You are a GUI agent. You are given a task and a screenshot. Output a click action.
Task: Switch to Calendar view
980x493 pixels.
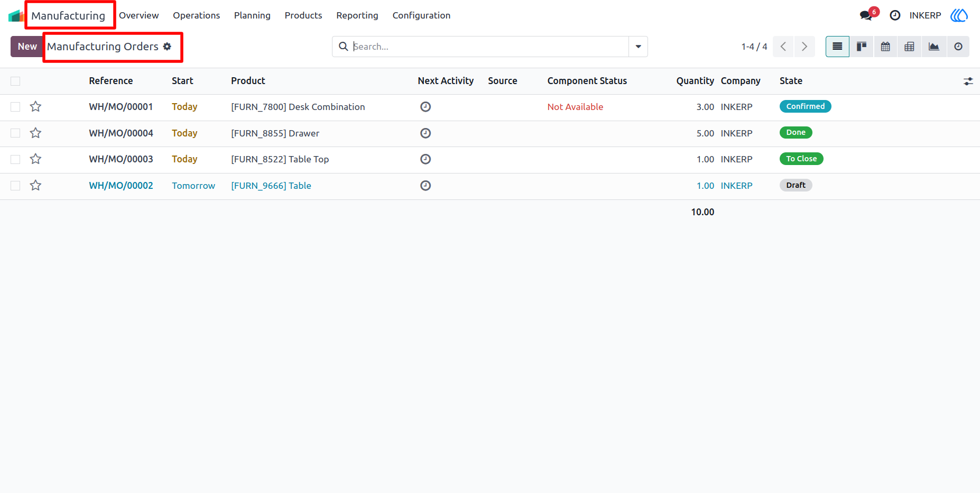pyautogui.click(x=885, y=47)
